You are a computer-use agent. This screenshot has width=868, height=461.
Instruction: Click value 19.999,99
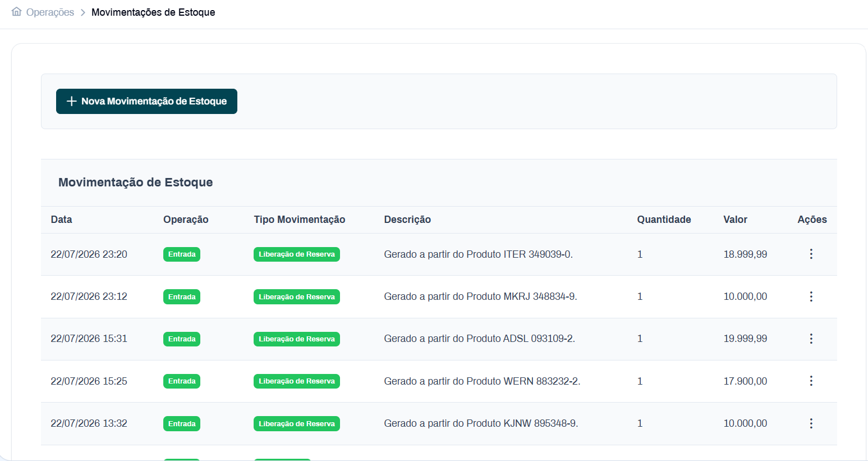[745, 339]
